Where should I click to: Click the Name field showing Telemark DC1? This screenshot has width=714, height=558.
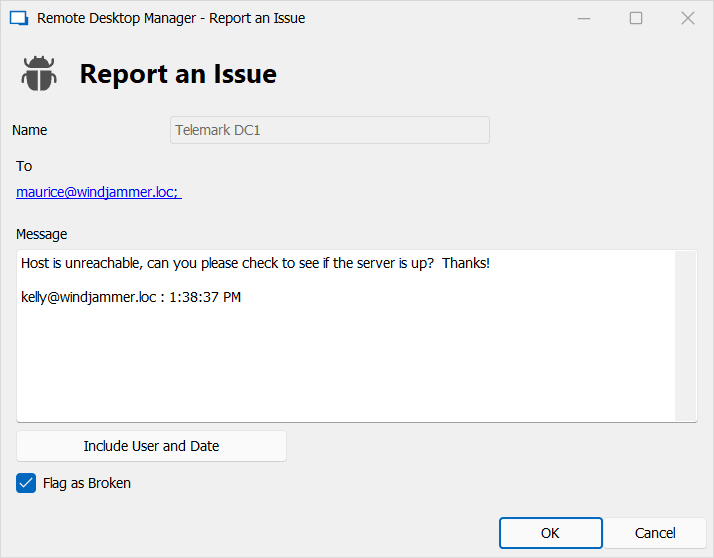pos(329,130)
